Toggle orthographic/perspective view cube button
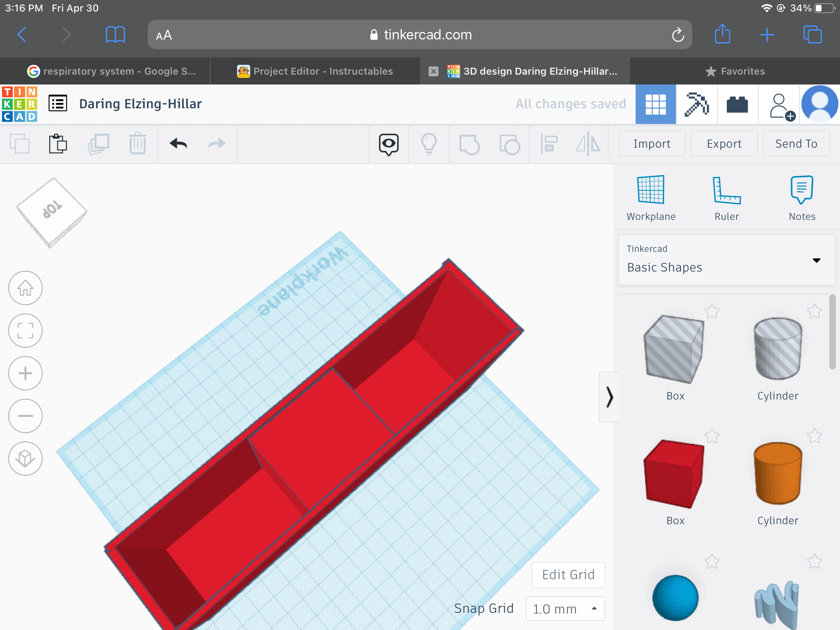Screen dimensions: 840x630 [x=25, y=459]
